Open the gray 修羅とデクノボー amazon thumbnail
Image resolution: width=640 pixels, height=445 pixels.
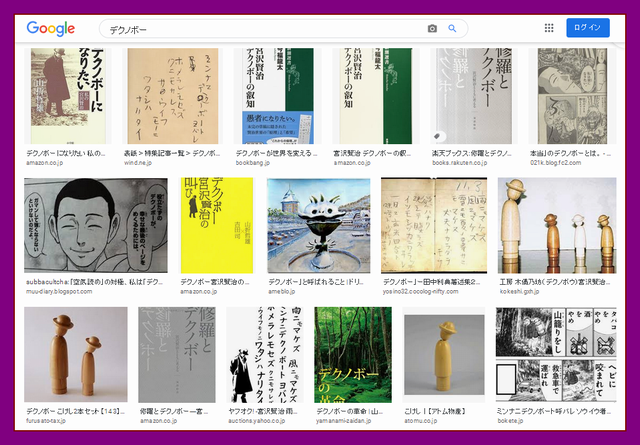pyautogui.click(x=177, y=355)
